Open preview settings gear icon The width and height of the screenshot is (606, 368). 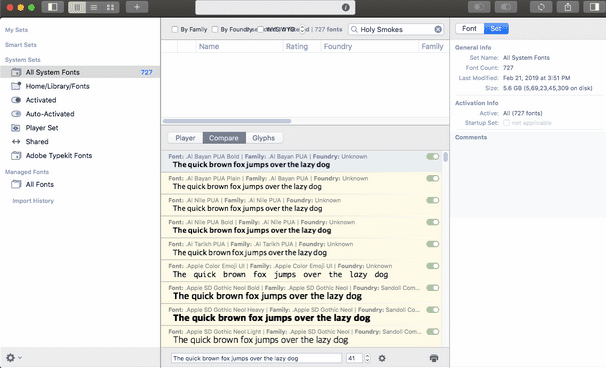coord(382,358)
